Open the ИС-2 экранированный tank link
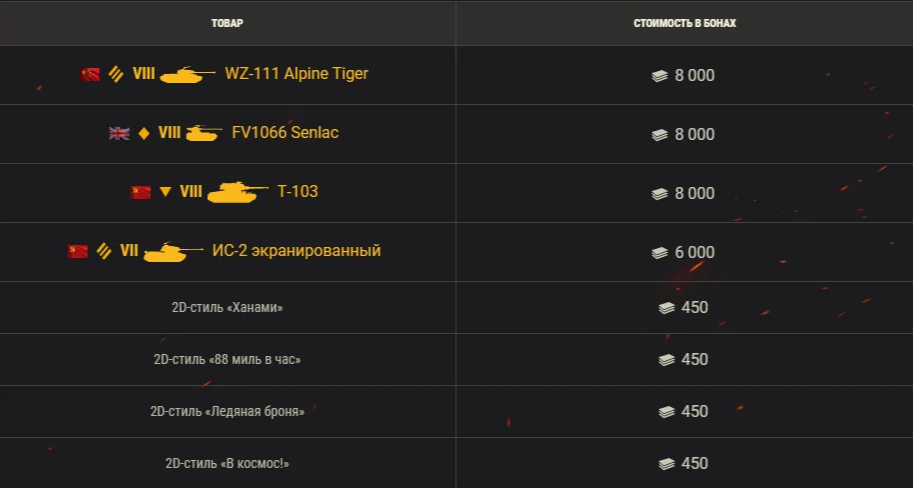The width and height of the screenshot is (913, 488). (296, 251)
